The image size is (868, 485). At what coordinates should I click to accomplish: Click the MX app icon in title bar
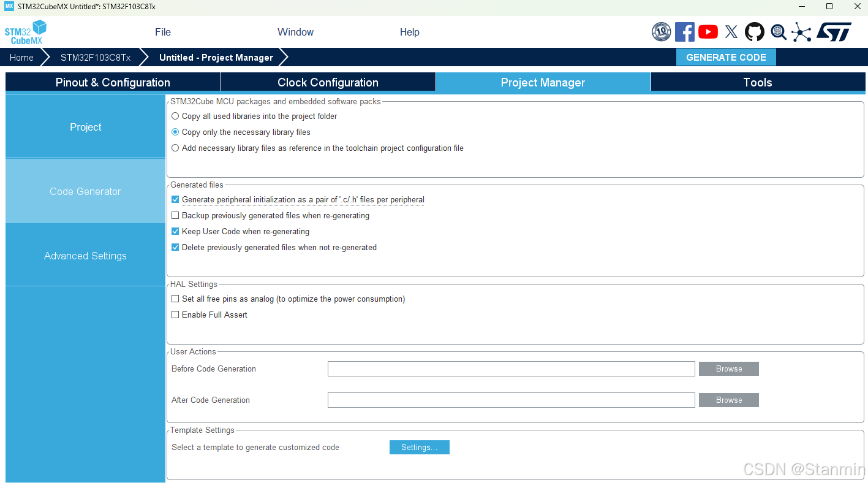point(9,6)
